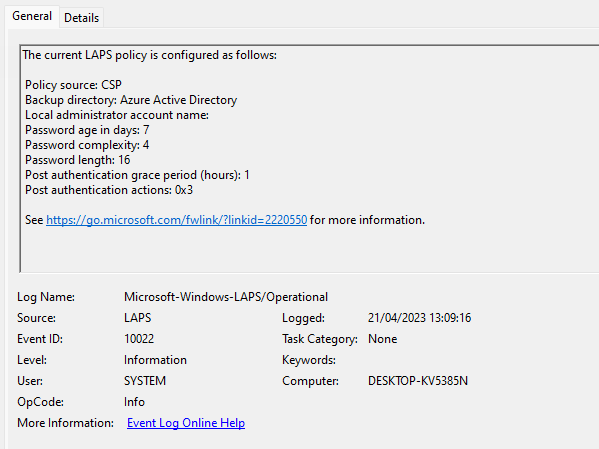This screenshot has height=449, width=599.
Task: Select the User value 'SYSTEM'
Action: point(145,381)
